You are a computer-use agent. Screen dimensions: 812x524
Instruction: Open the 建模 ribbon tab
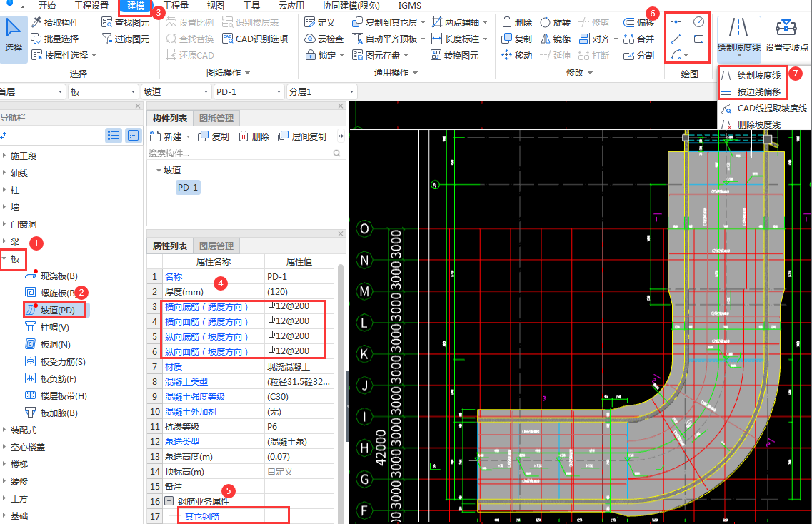[x=135, y=6]
